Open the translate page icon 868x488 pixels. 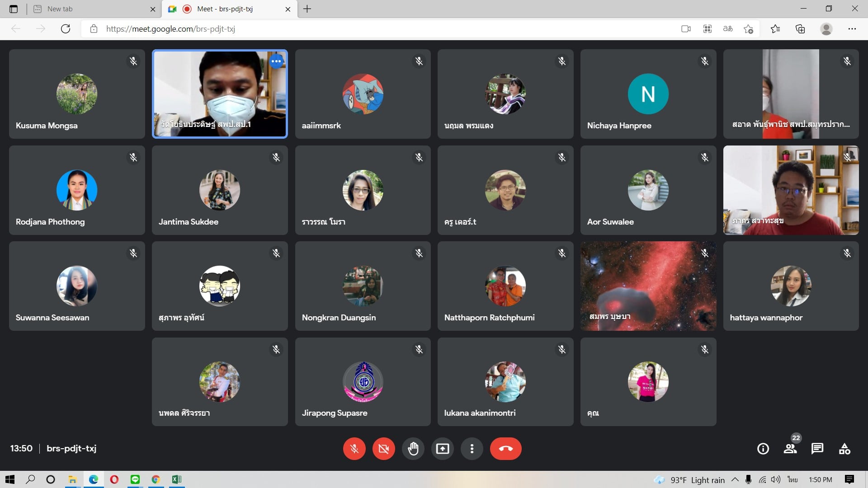click(728, 29)
